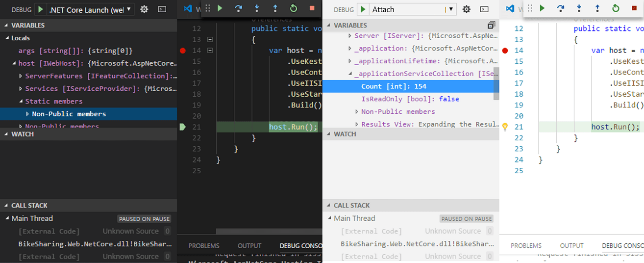This screenshot has height=263, width=644.
Task: Grab the dark theme debug toolbar drag handle
Action: (x=208, y=8)
